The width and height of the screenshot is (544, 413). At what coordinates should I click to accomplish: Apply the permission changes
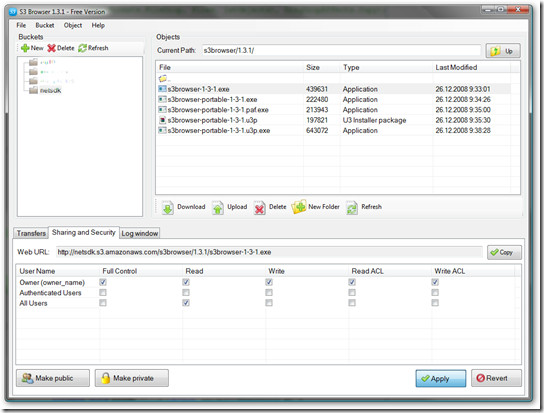pos(441,378)
